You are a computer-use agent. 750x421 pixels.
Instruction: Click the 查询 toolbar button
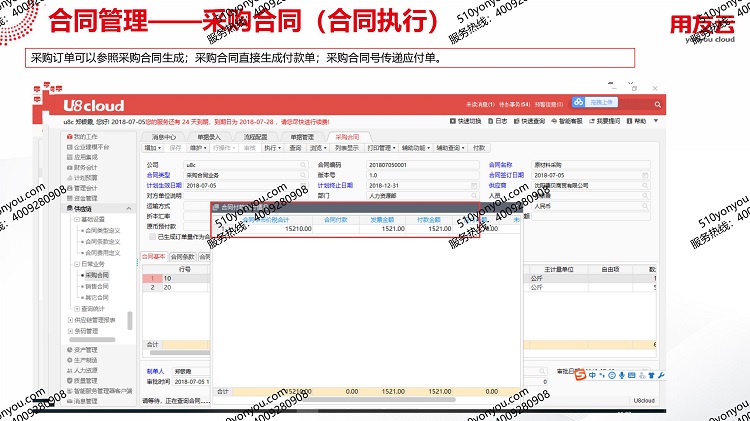coord(295,147)
